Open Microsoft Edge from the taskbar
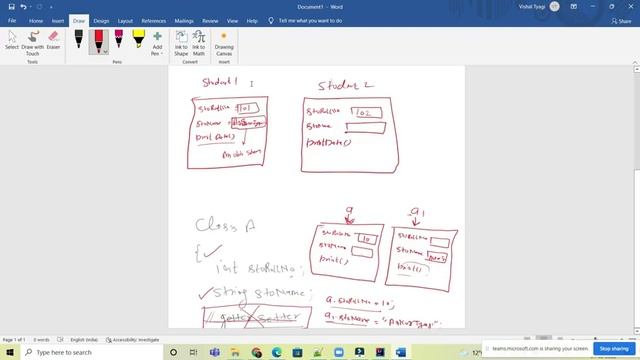 pos(277,352)
